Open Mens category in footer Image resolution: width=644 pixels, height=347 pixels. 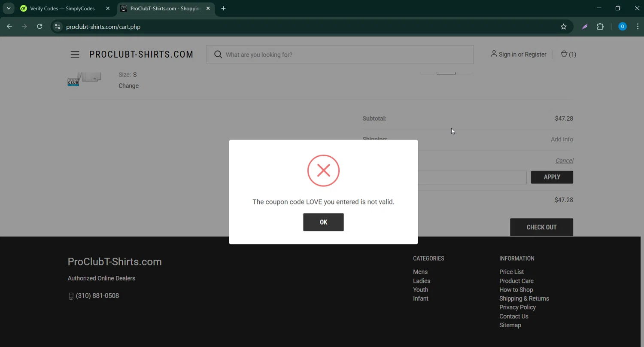[420, 272]
